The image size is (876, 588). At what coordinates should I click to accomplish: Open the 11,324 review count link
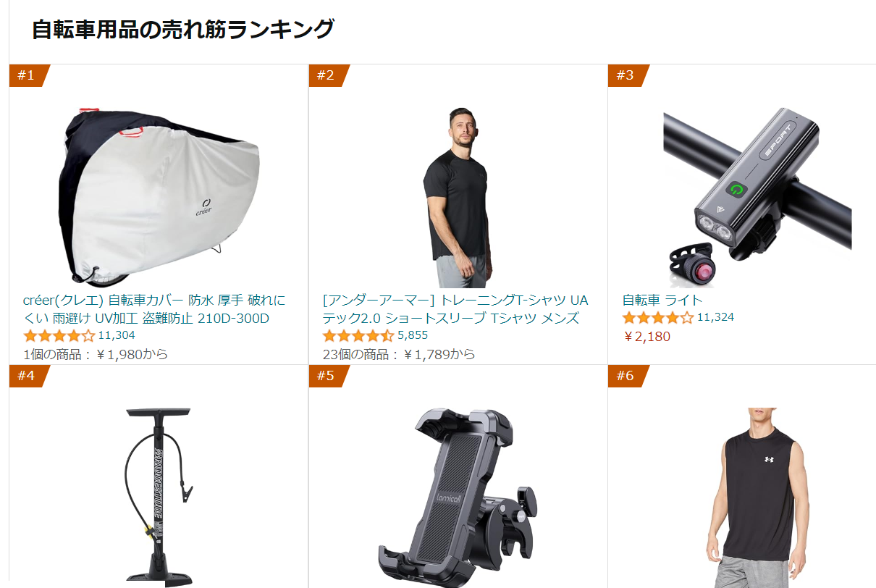(715, 317)
